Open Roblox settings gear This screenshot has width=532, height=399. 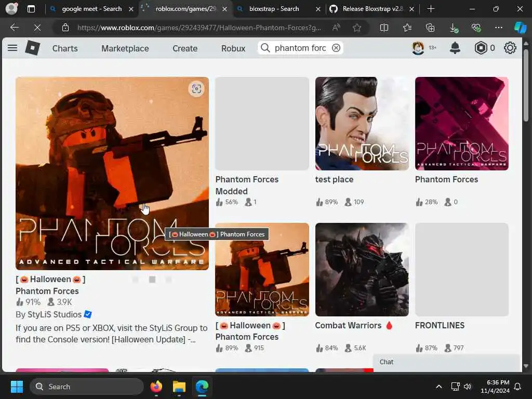(x=510, y=48)
